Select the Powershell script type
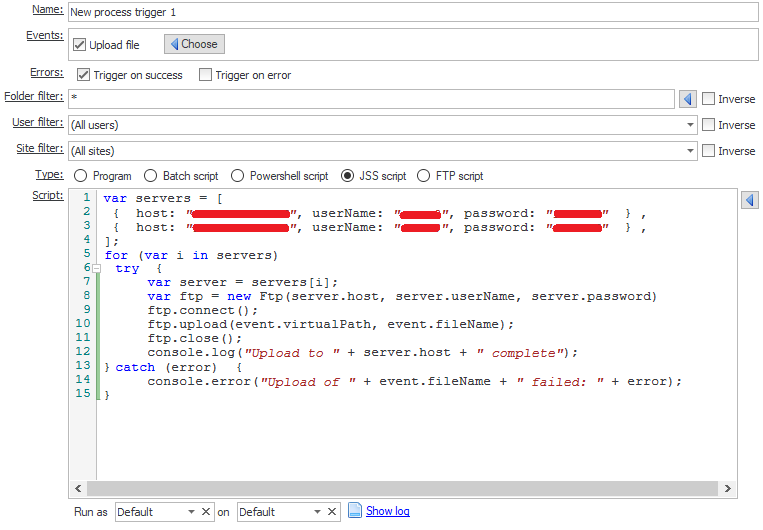 tap(237, 176)
